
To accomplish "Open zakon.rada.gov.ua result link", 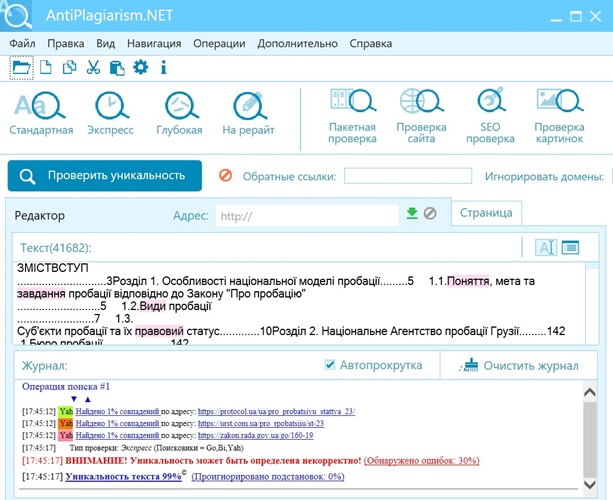I will click(255, 435).
